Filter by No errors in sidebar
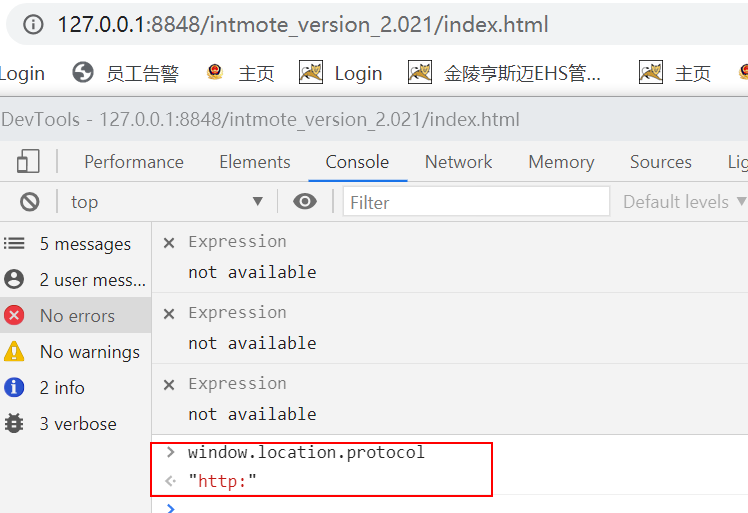 point(75,315)
